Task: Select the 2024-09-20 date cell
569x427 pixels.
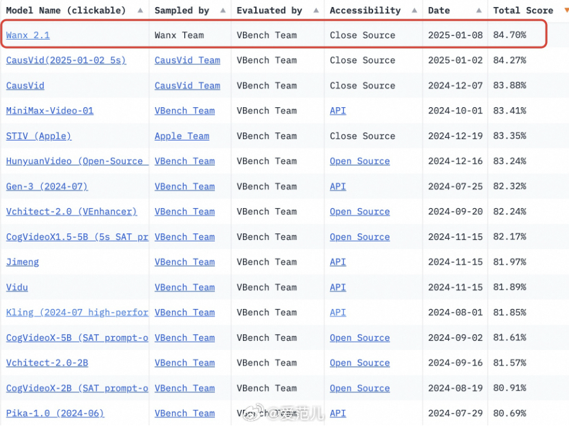Action: (455, 212)
